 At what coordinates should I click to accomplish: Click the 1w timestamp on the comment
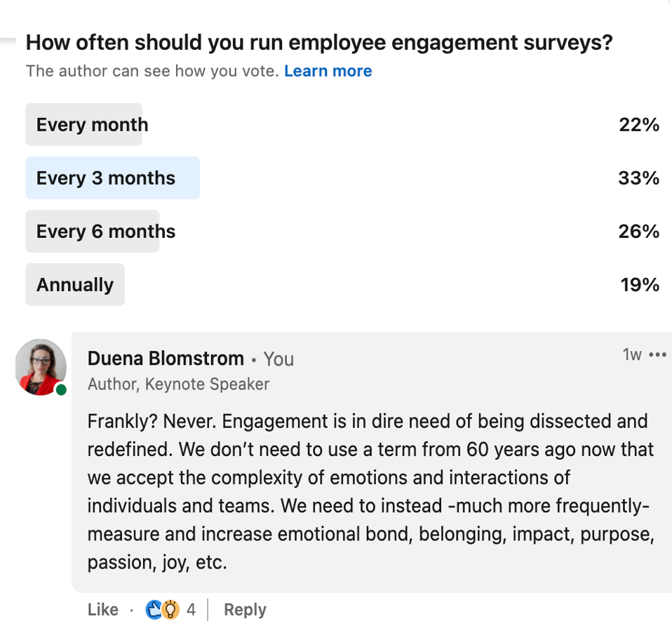click(x=631, y=355)
